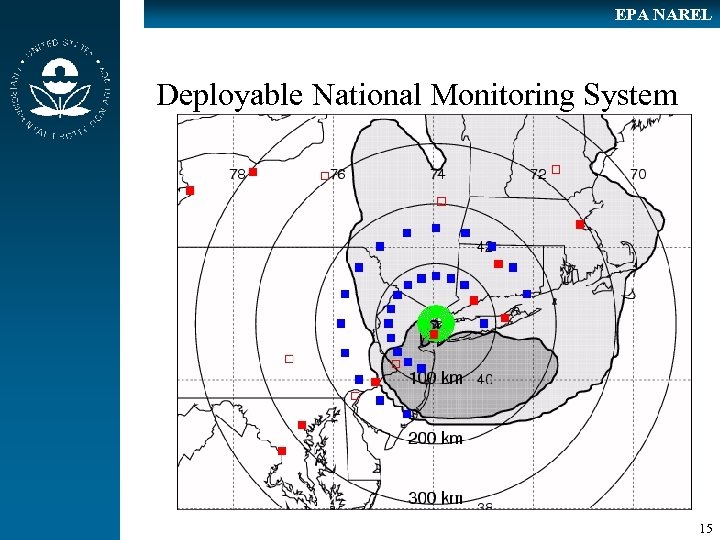Screen dimensions: 720x540
Task: Click the 74 longitude label
Action: coord(438,174)
